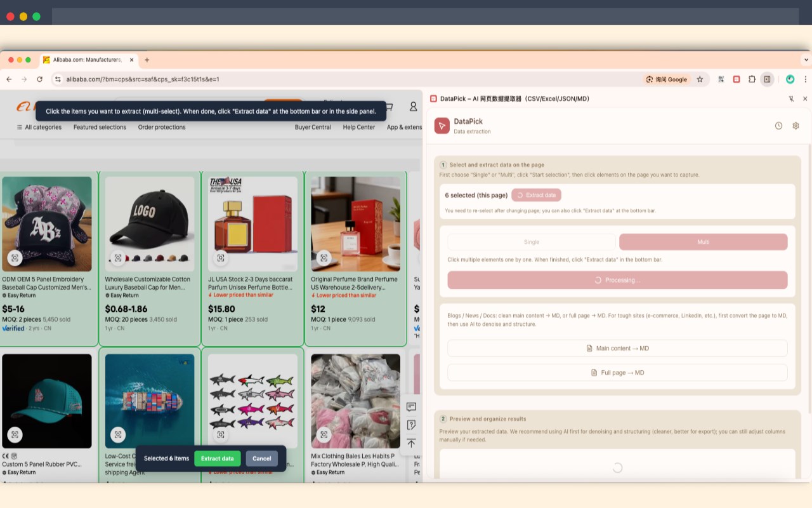Viewport: 812px width, 508px height.
Task: Select the shark patches product image
Action: [253, 401]
